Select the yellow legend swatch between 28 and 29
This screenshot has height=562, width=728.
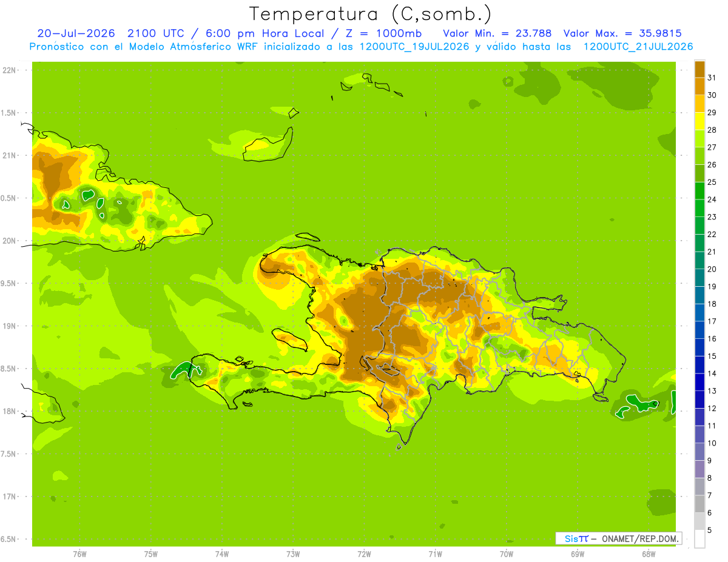(699, 121)
